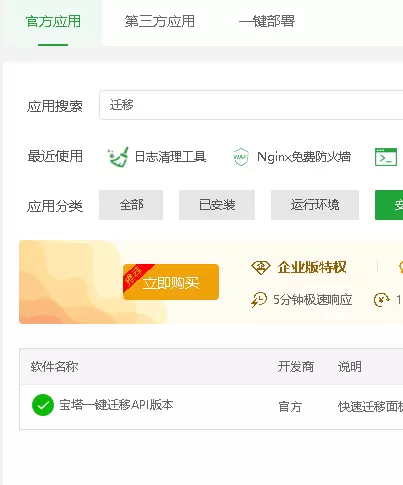Open recently used 日志清理工具 link
403x485 pixels.
pos(170,157)
